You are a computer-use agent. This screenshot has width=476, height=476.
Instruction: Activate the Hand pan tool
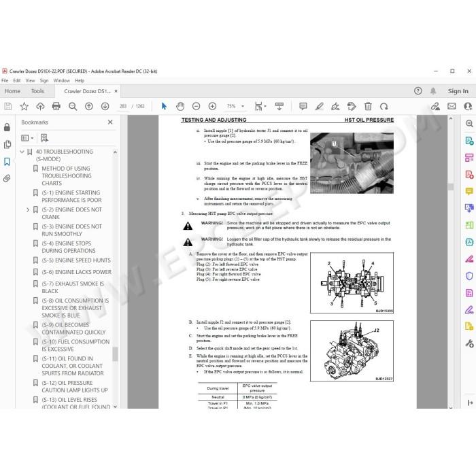tap(180, 106)
